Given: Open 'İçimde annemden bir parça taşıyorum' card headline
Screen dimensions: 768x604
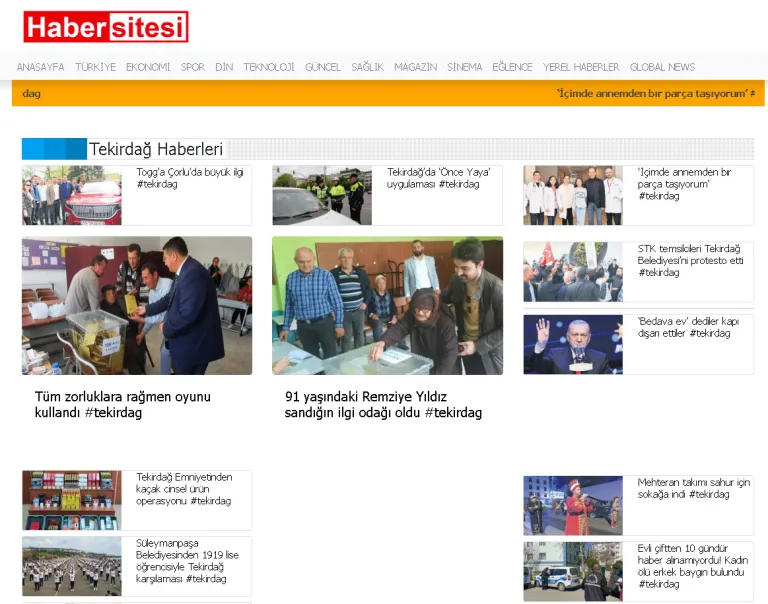Looking at the screenshot, I should click(x=684, y=184).
